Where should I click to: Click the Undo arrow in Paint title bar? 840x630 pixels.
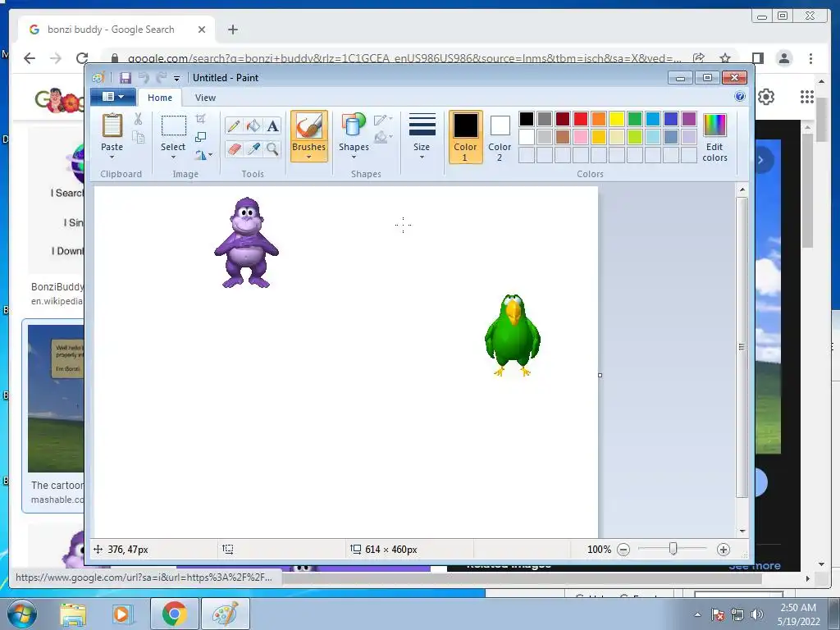tap(144, 78)
